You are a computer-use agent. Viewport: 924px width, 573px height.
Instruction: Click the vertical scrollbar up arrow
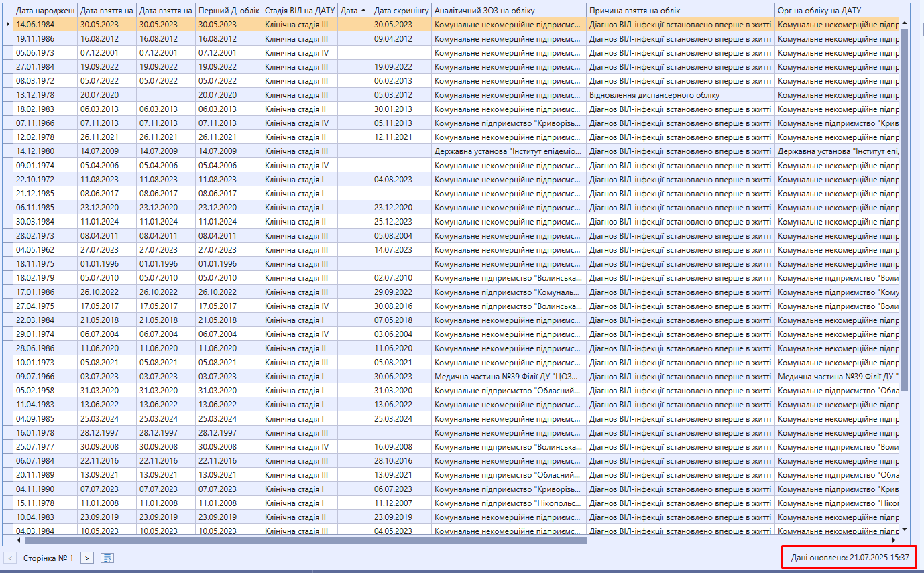905,23
